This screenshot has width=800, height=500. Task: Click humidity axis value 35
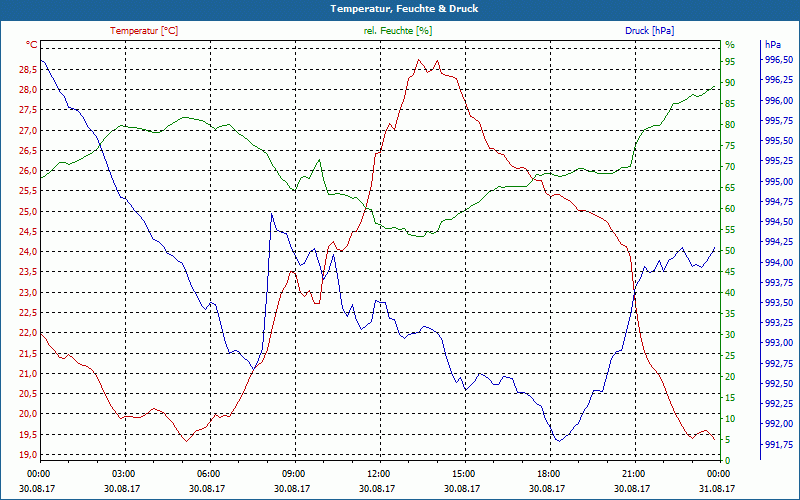730,314
